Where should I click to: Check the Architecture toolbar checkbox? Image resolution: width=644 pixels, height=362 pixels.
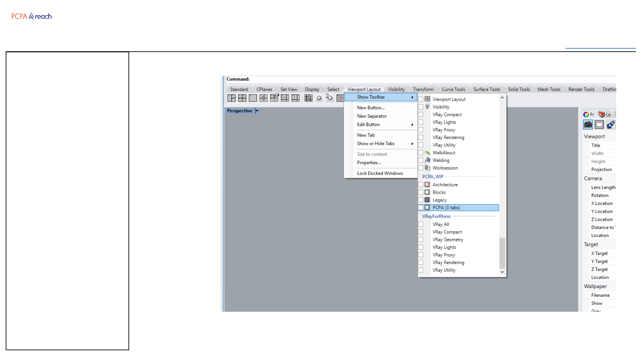pyautogui.click(x=421, y=185)
